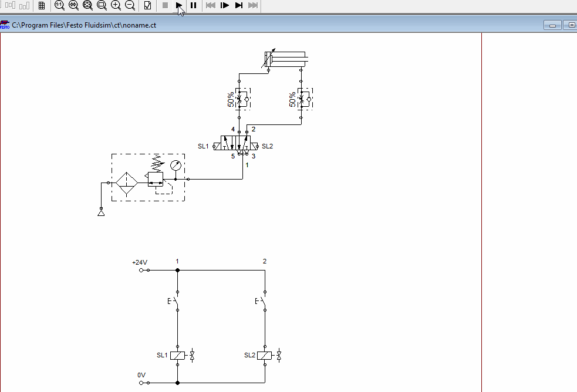Stop the simulation

coord(166,5)
